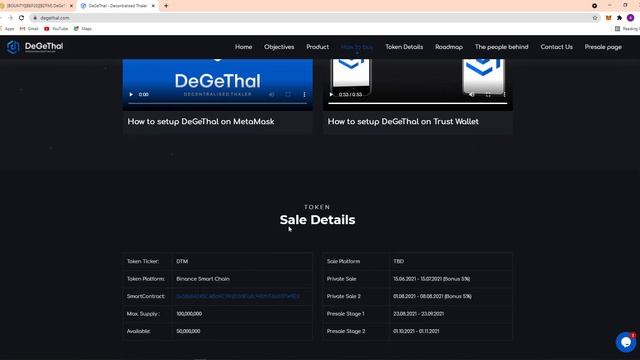Go to the Objectives section
Image resolution: width=640 pixels, height=360 pixels.
click(279, 47)
